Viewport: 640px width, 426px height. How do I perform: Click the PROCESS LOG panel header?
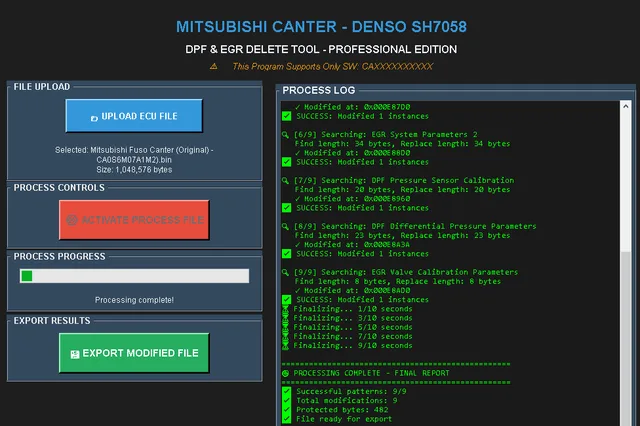319,90
